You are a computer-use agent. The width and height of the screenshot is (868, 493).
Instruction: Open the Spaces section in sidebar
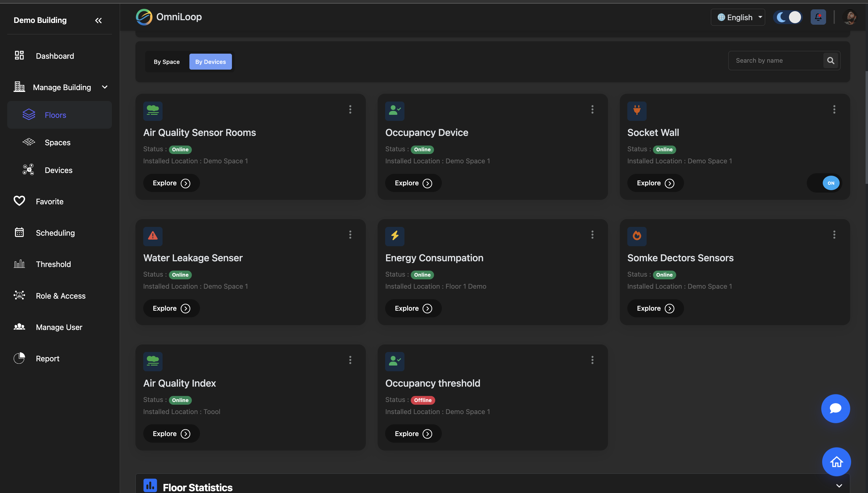point(57,142)
